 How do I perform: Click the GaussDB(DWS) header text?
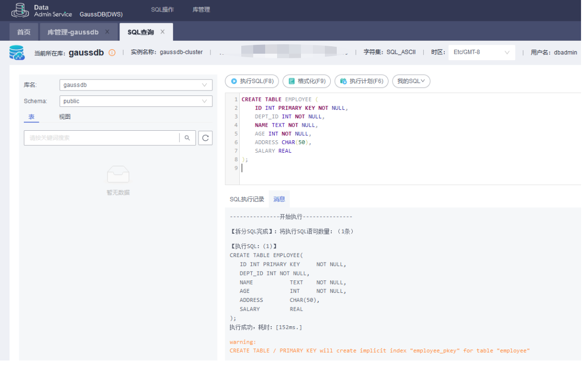point(102,14)
